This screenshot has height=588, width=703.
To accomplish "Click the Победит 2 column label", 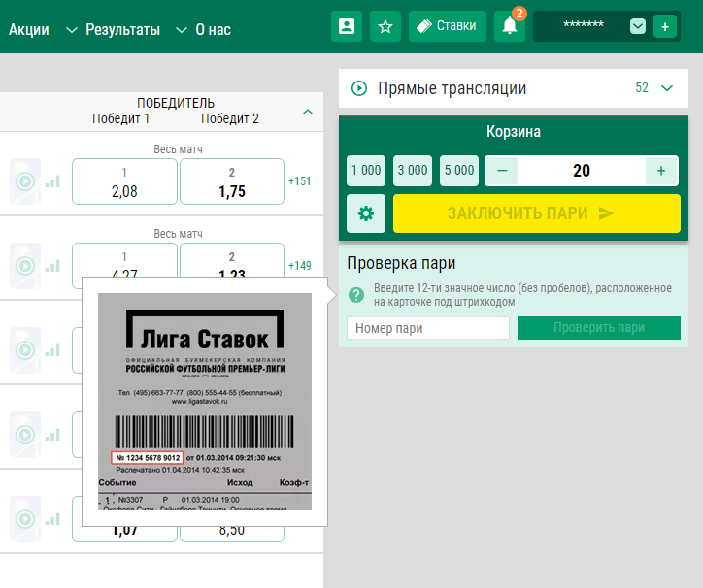I will (x=230, y=118).
